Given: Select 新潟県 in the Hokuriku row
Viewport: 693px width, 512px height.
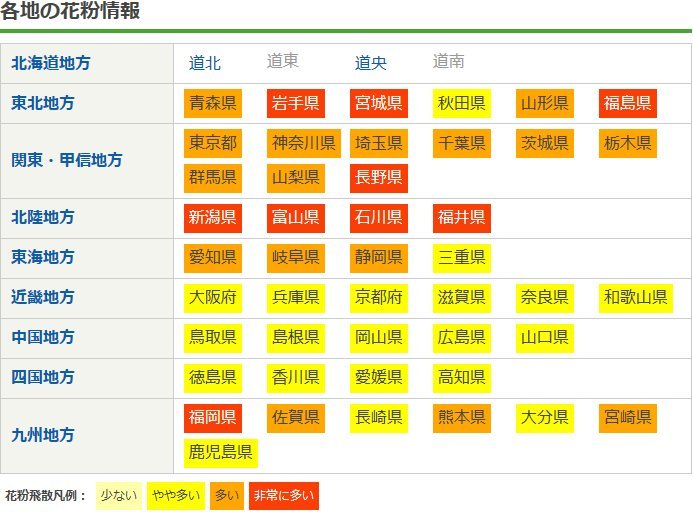Looking at the screenshot, I should coord(213,218).
